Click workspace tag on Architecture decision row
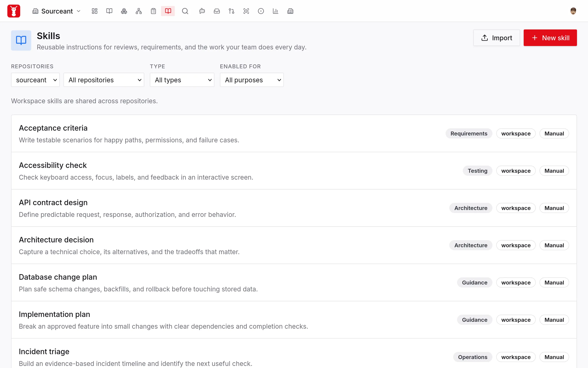 tap(516, 245)
